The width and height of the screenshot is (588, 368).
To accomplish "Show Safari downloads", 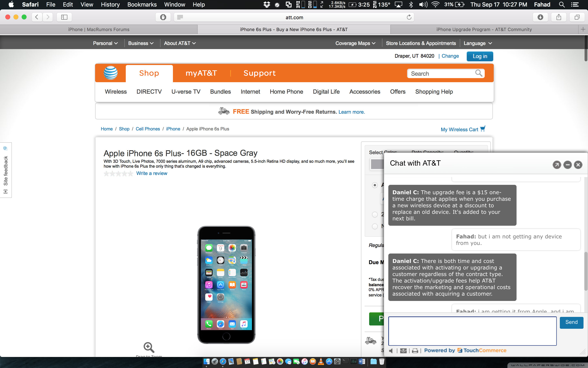I will click(x=540, y=17).
